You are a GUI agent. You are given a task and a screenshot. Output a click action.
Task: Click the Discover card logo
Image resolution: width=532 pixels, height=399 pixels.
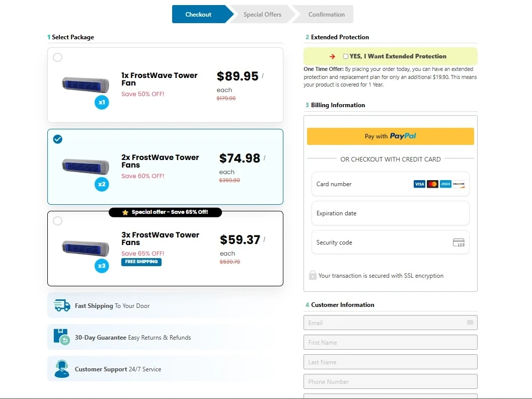tap(459, 184)
